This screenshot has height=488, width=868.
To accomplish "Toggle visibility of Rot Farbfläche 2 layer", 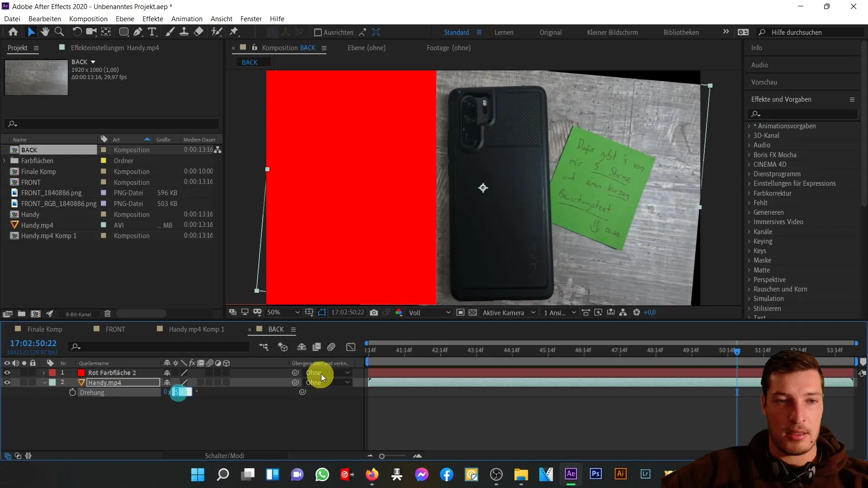I will 7,372.
